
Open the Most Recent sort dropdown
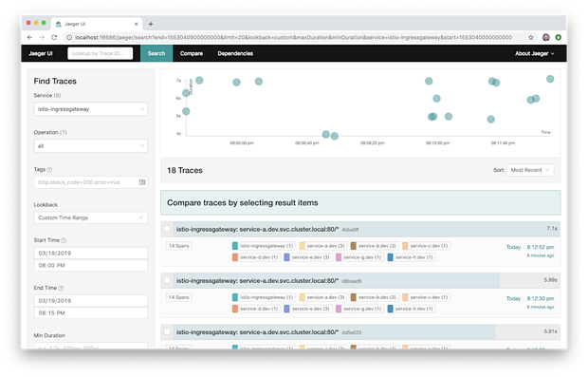pyautogui.click(x=530, y=170)
